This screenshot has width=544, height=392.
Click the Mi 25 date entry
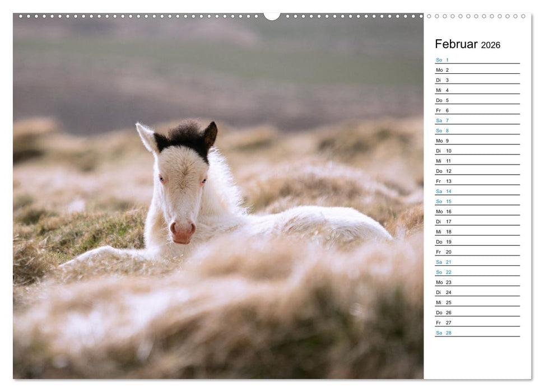click(x=443, y=302)
